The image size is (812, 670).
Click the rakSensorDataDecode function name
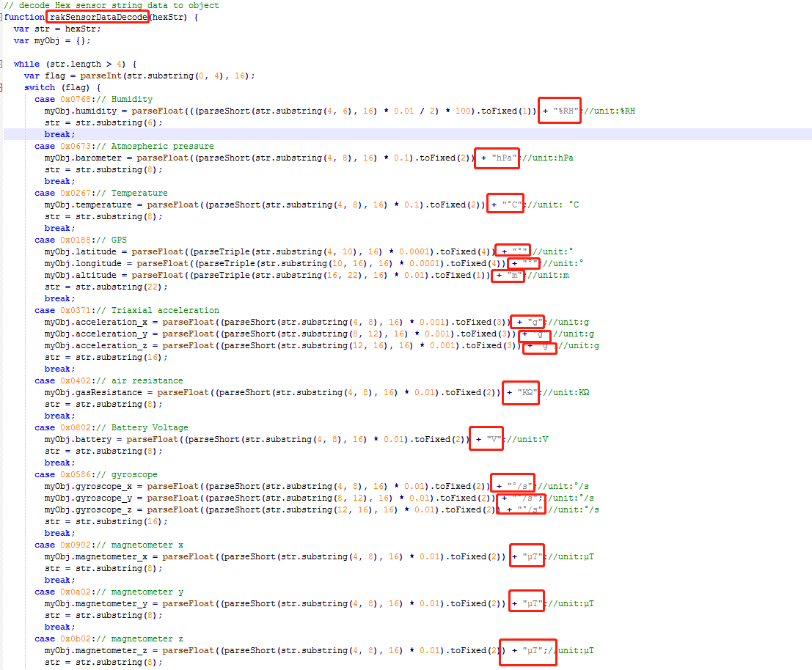pos(98,17)
